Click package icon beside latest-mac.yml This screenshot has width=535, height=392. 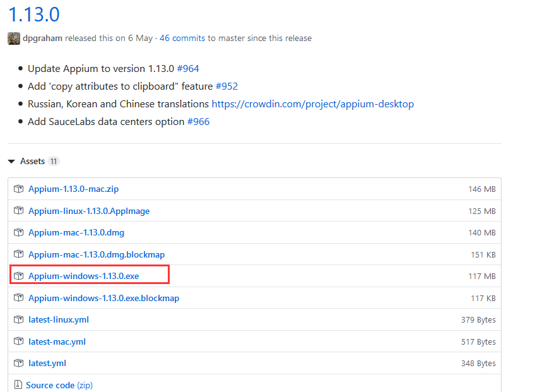click(x=18, y=342)
